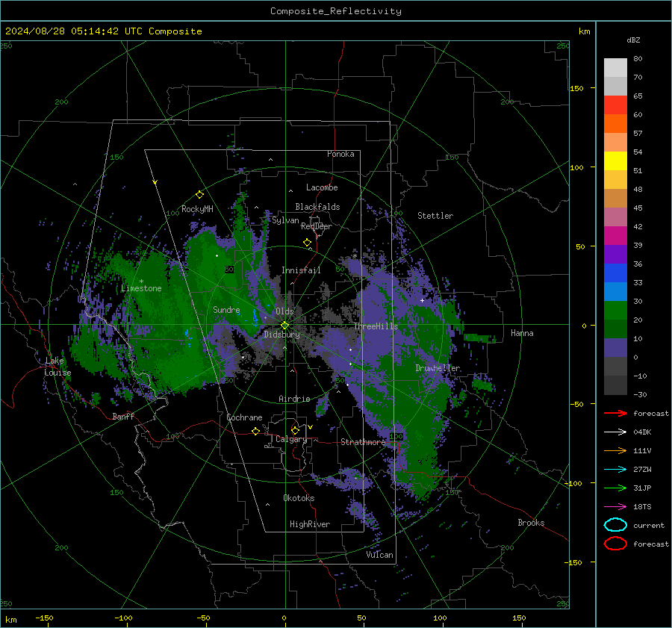The width and height of the screenshot is (672, 628).
Task: Click the RockyMH label on the map
Action: coord(197,209)
